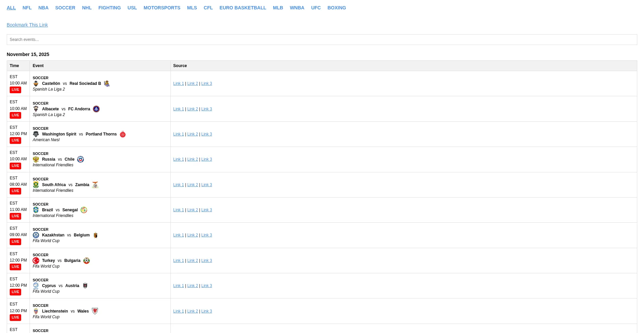Viewport: 644px width, 333px height.
Task: Open Link 2 for Brazil vs Senegal
Action: click(x=193, y=210)
